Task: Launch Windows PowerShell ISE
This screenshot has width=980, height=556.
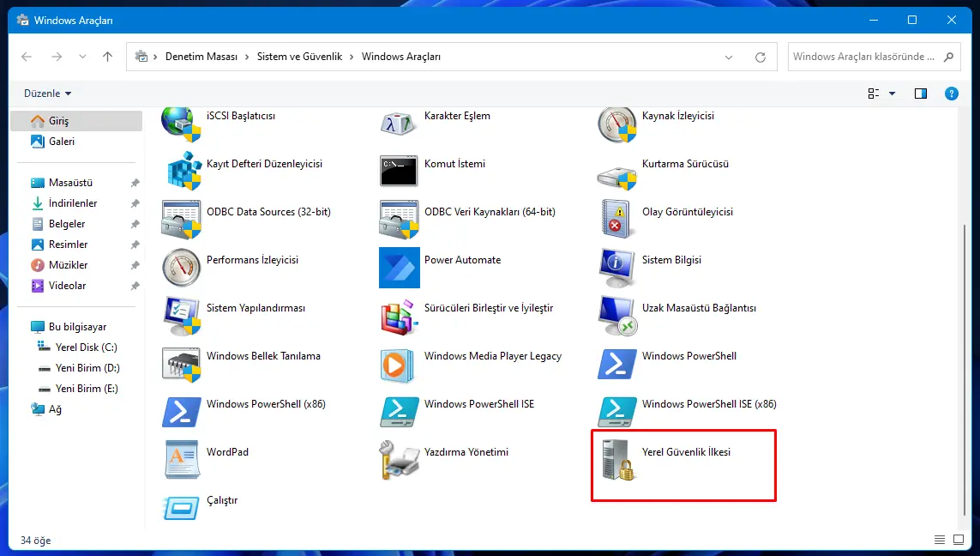Action: point(481,403)
